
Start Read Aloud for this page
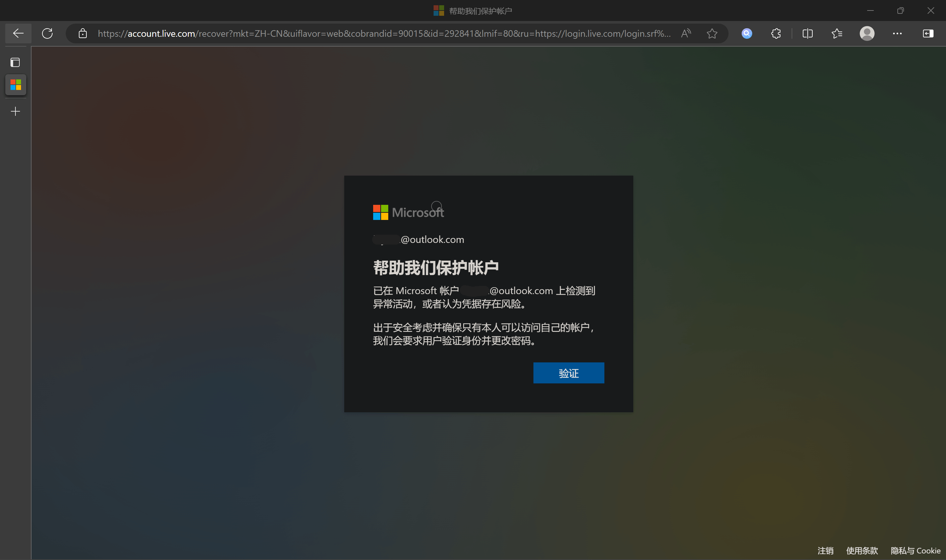coord(686,33)
